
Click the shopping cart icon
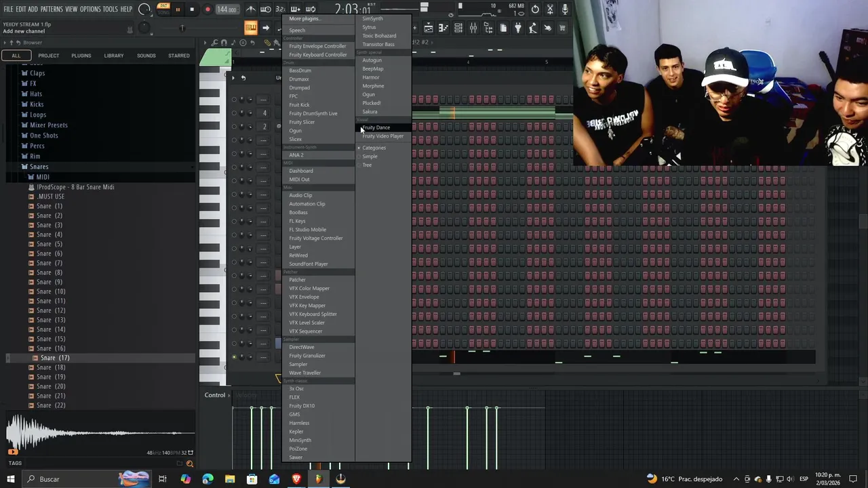[x=562, y=28]
